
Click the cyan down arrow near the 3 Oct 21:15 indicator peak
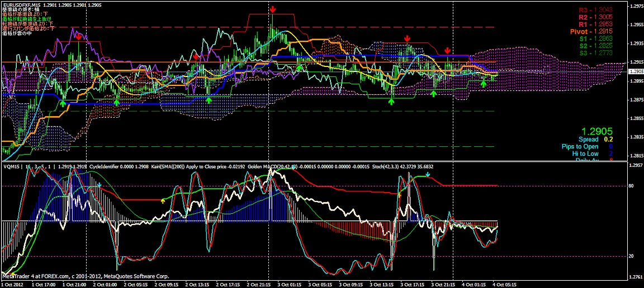428,175
